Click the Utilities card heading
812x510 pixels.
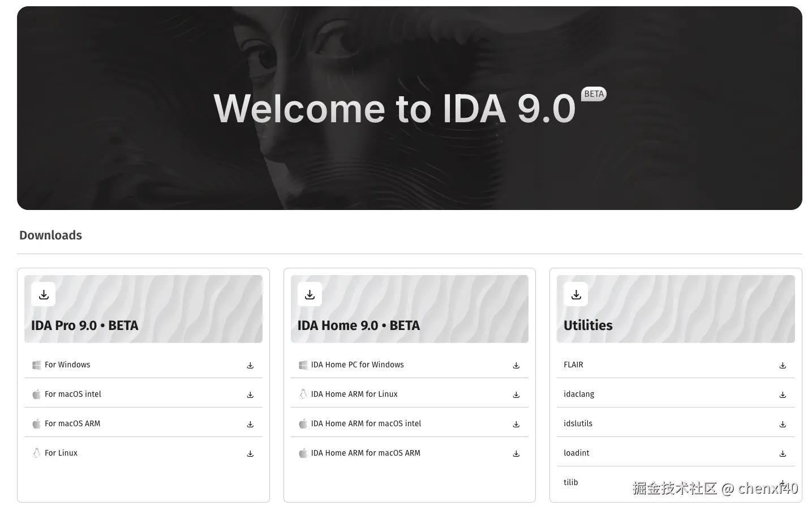588,325
